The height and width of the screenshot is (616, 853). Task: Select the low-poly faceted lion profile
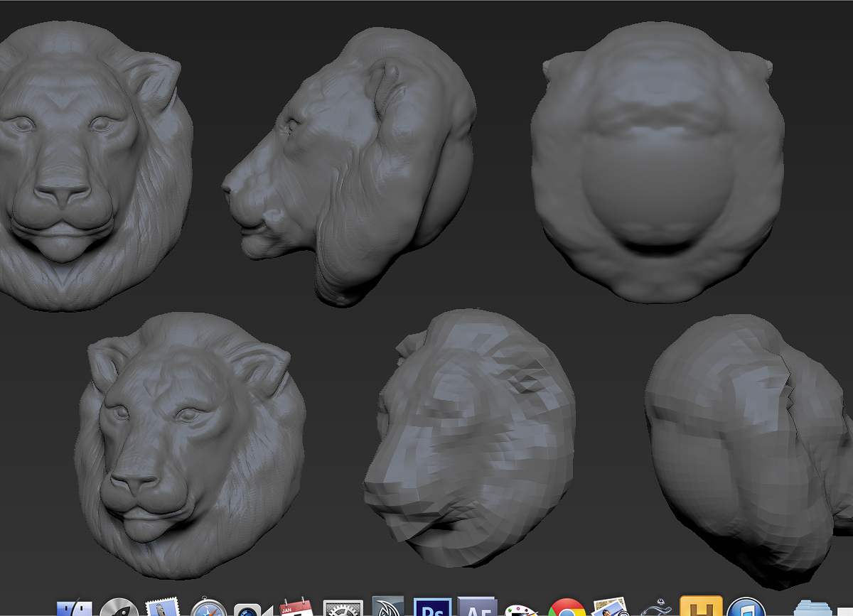coord(469,438)
